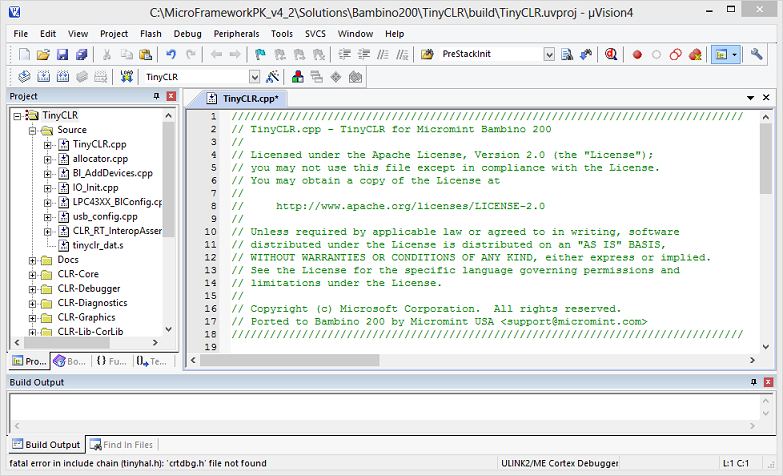Create a new file with the New icon
783x476 pixels.
pos(24,54)
